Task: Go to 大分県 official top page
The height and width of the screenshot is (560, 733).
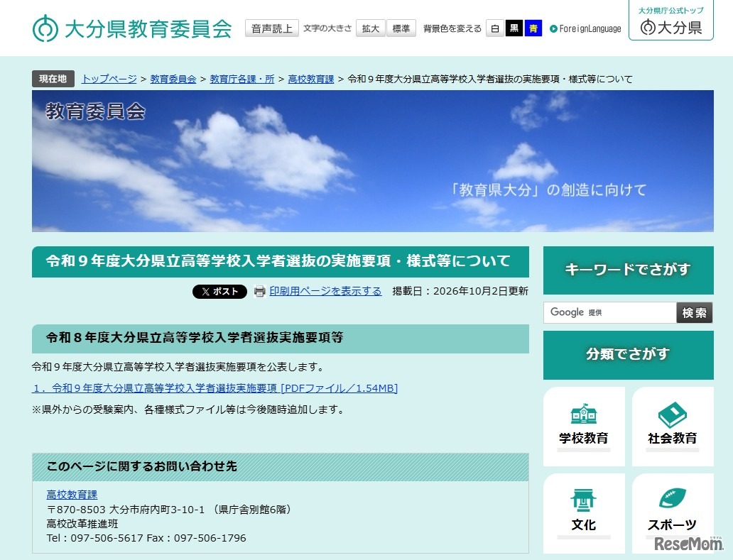Action: pos(670,21)
